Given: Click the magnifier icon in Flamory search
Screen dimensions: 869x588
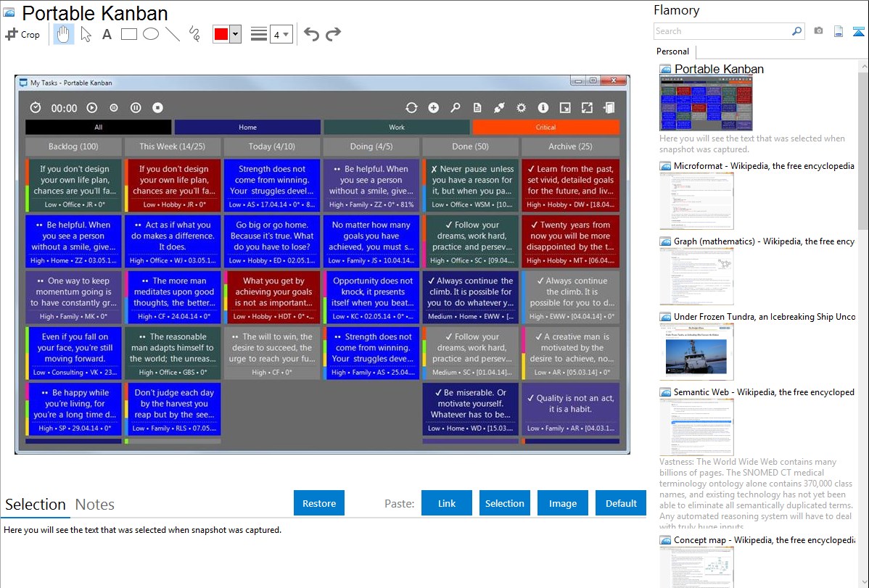Looking at the screenshot, I should point(797,31).
